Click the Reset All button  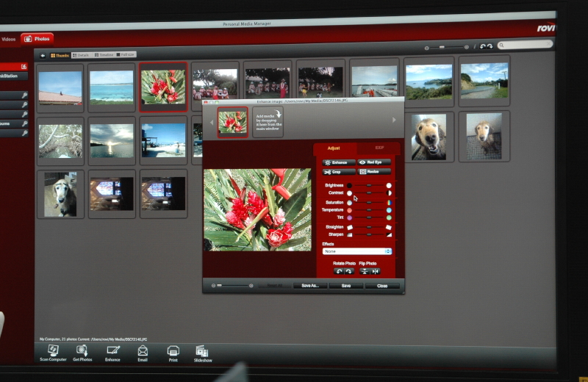click(275, 286)
